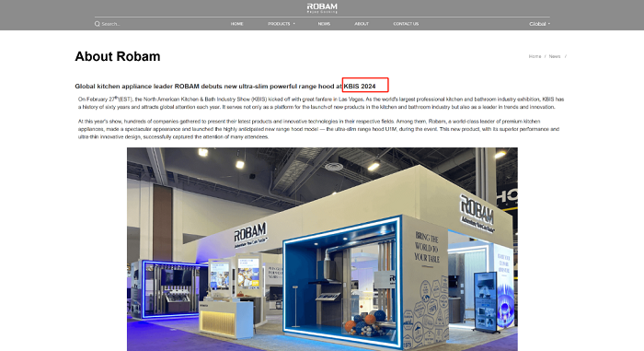Follow the News breadcrumb link

coord(555,56)
